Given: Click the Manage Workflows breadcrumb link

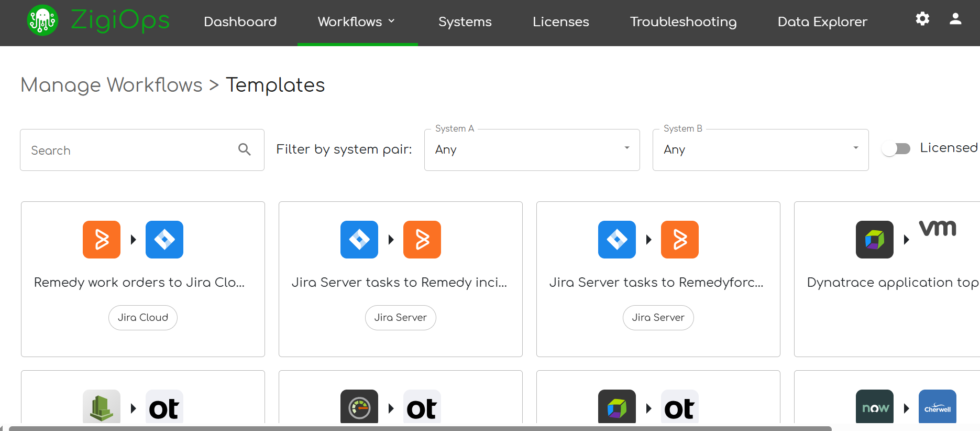Looking at the screenshot, I should 112,85.
